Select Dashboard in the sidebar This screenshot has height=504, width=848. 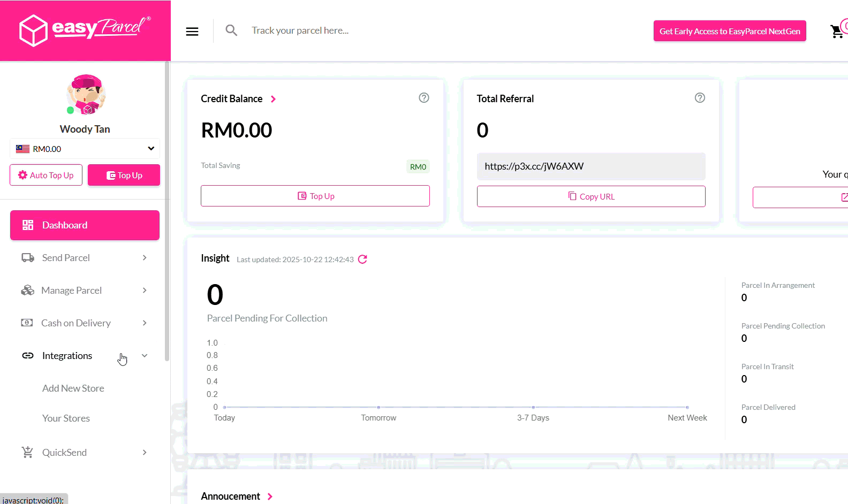pyautogui.click(x=85, y=225)
